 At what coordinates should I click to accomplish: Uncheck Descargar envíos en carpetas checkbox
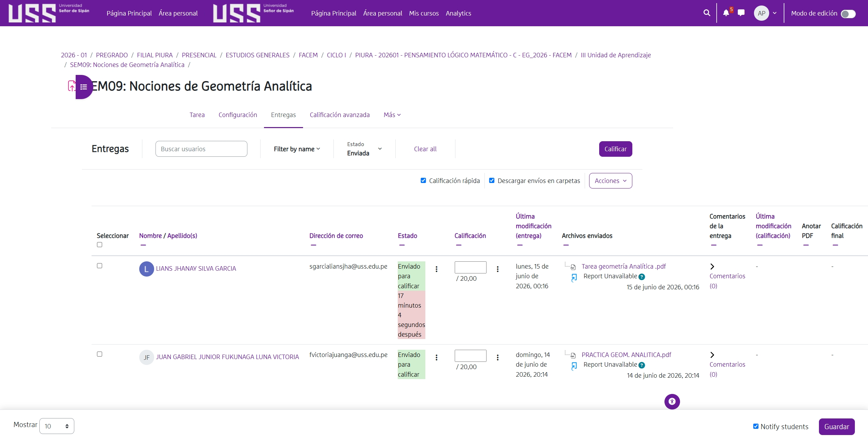click(x=492, y=181)
